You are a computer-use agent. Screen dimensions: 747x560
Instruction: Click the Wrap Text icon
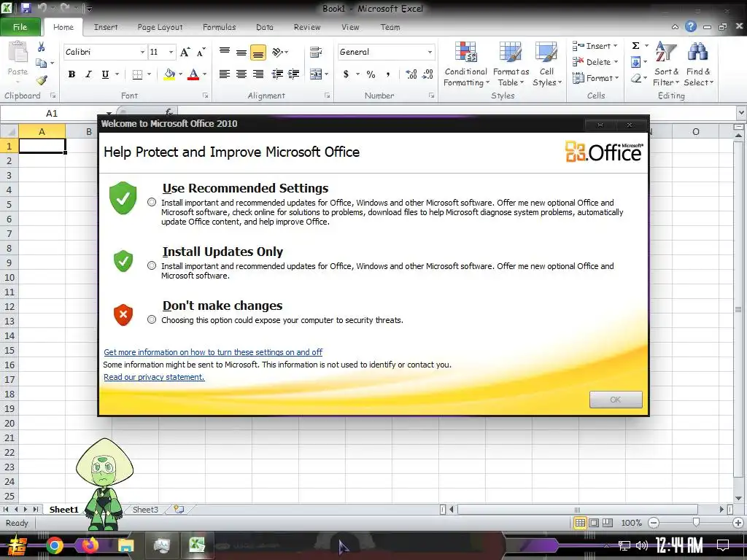point(316,52)
